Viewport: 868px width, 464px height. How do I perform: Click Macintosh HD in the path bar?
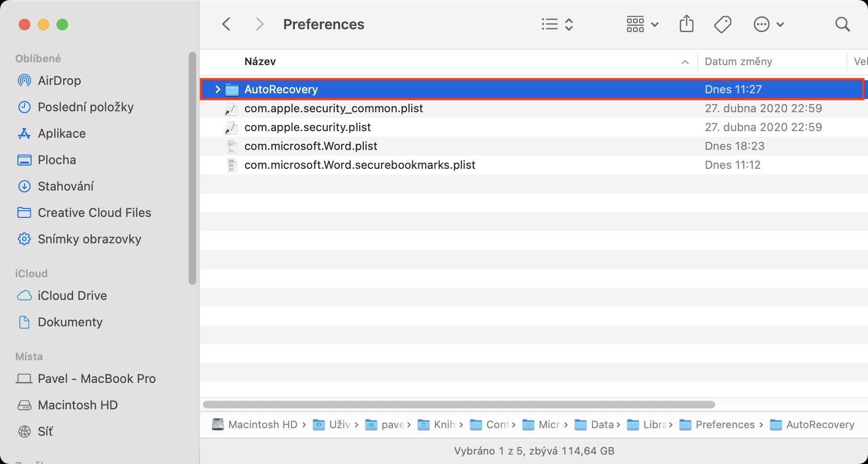(x=262, y=425)
